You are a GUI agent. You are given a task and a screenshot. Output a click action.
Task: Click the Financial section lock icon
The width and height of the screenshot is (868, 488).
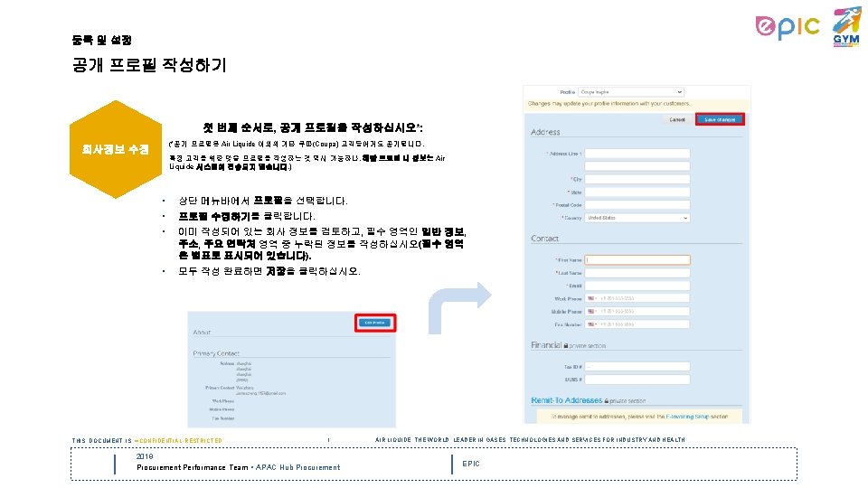pyautogui.click(x=566, y=346)
